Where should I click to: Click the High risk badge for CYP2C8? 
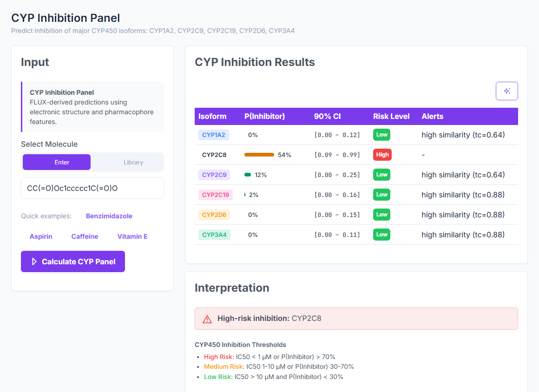coord(382,155)
